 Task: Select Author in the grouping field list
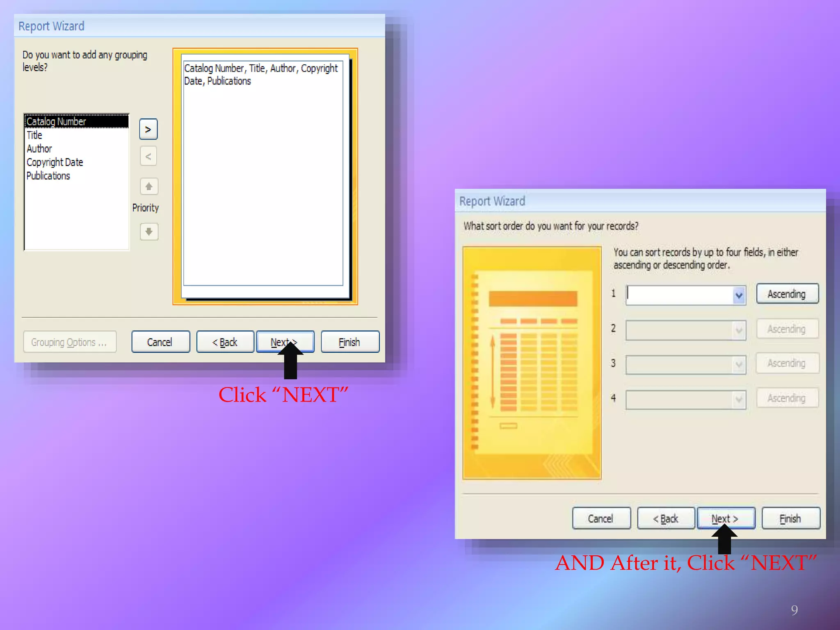[x=76, y=148]
